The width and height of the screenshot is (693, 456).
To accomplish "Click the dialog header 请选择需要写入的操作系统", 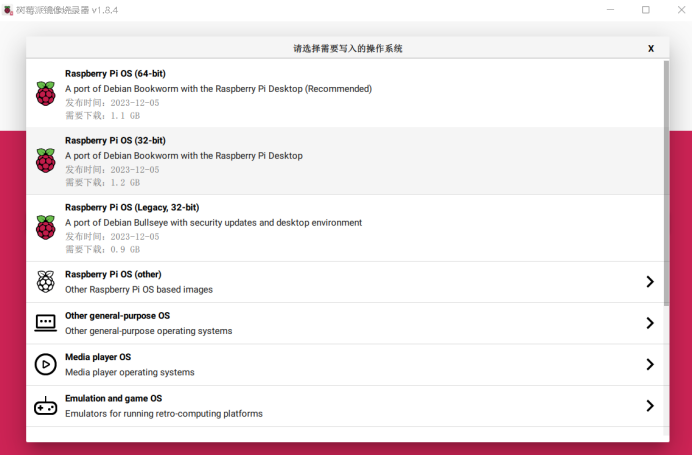I will 348,49.
